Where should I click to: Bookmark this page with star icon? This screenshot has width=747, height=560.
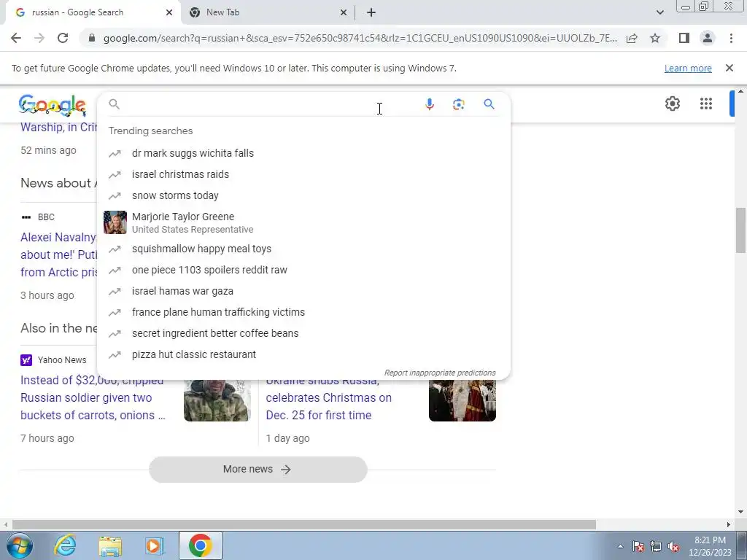click(655, 38)
